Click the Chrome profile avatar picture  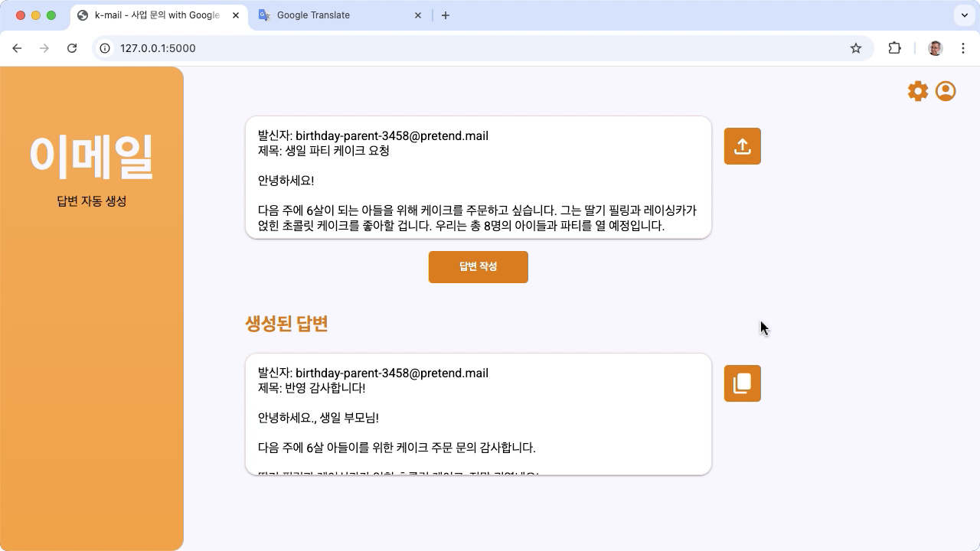pyautogui.click(x=935, y=47)
